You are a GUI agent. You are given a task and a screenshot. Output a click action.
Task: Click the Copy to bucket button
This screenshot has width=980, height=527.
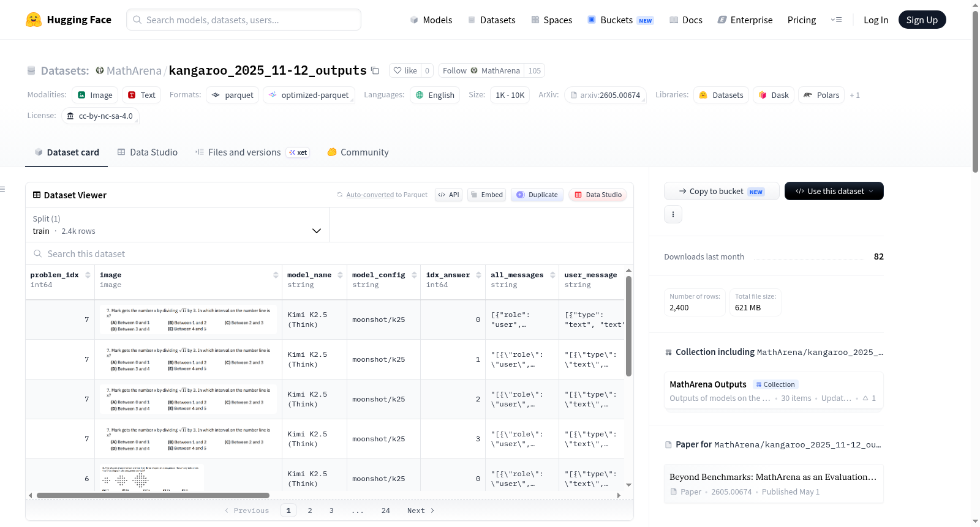click(x=722, y=191)
